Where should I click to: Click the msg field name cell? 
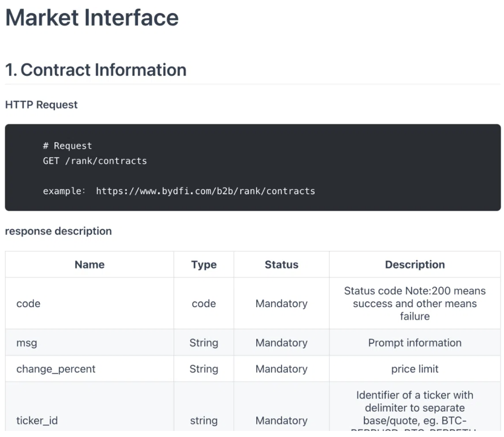tap(27, 343)
